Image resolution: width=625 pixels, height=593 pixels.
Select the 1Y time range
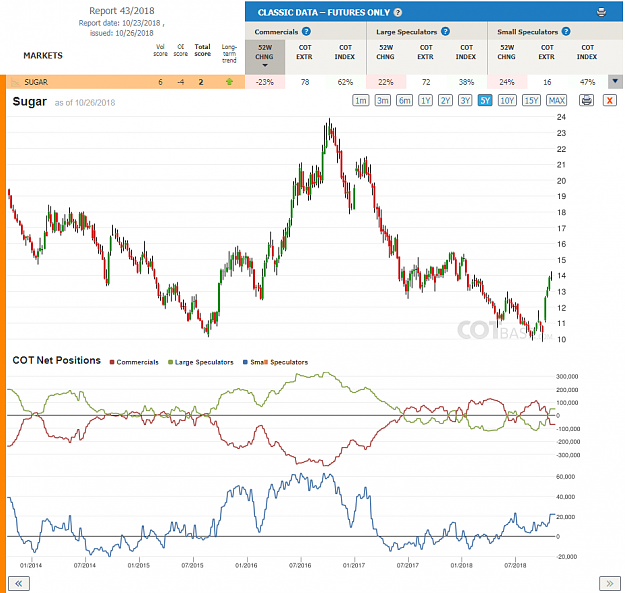[x=426, y=100]
